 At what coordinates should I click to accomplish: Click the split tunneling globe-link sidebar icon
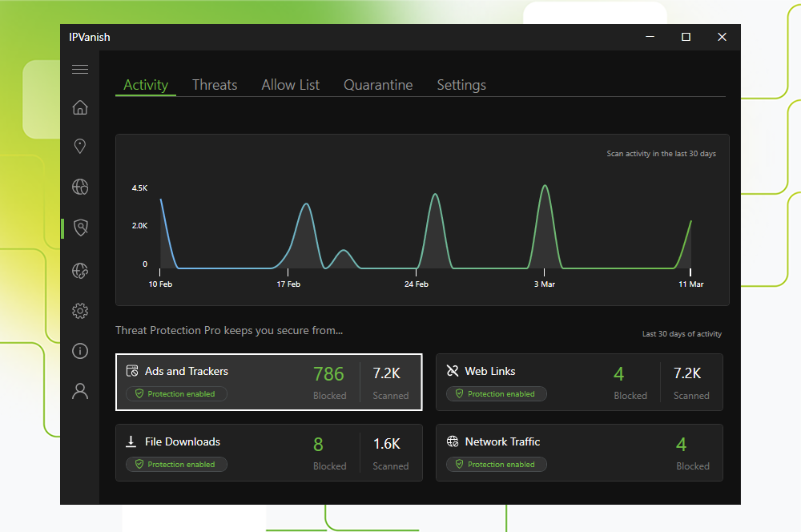80,271
